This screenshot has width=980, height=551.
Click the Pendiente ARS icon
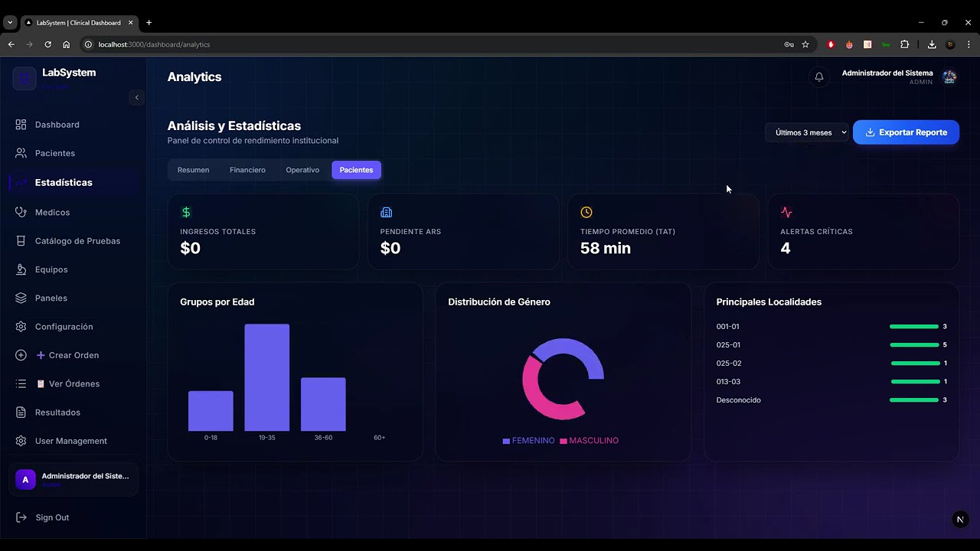tap(386, 212)
